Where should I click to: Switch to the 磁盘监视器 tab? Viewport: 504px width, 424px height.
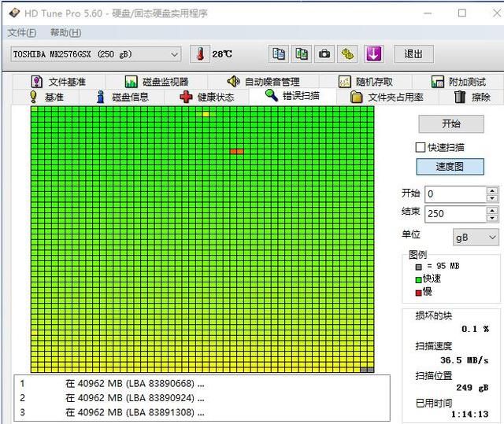tap(157, 82)
